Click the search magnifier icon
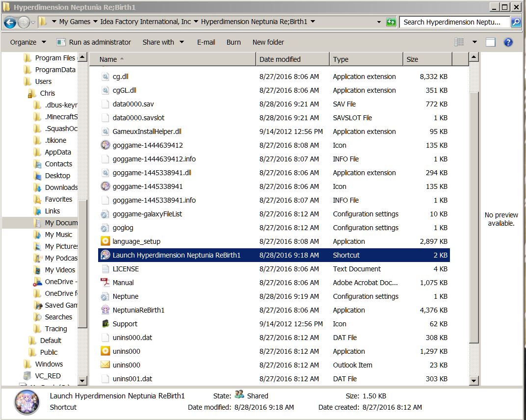526x420 pixels. point(516,22)
